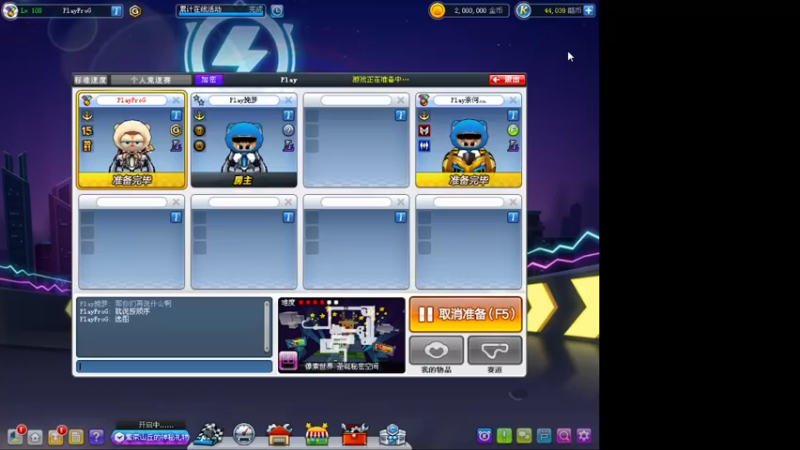Focus the chat message input field
Viewport: 800px width, 450px height.
tap(174, 366)
